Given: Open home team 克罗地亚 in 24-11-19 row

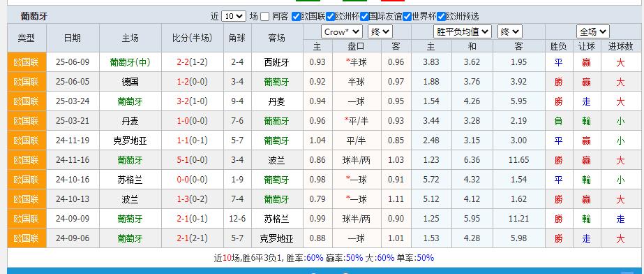Looking at the screenshot, I should click(130, 140).
